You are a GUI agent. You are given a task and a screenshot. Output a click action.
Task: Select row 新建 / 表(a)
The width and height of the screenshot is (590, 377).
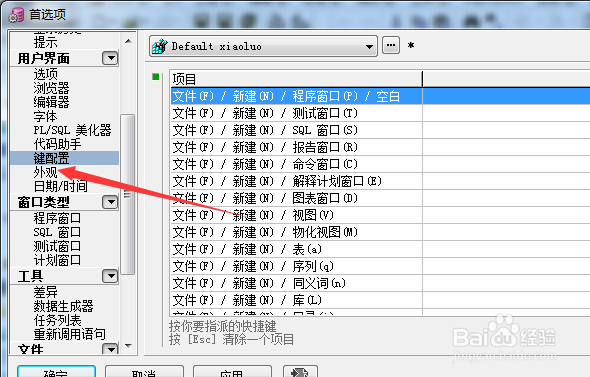click(x=297, y=249)
